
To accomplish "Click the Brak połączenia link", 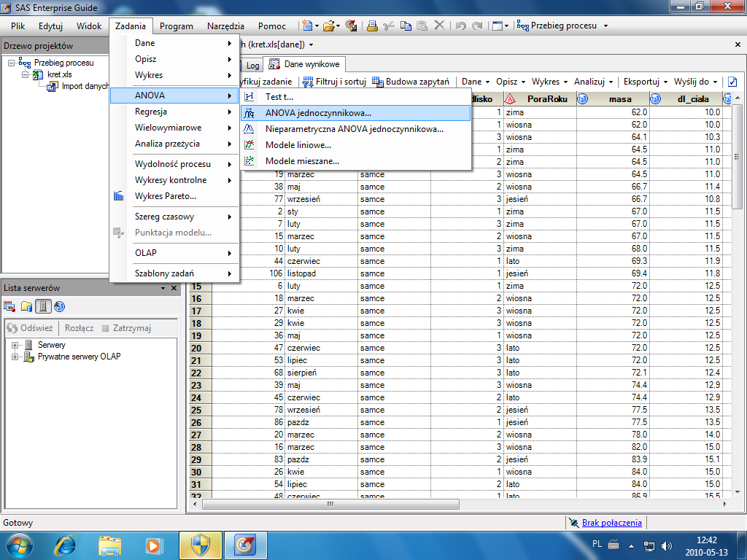I will [x=612, y=523].
